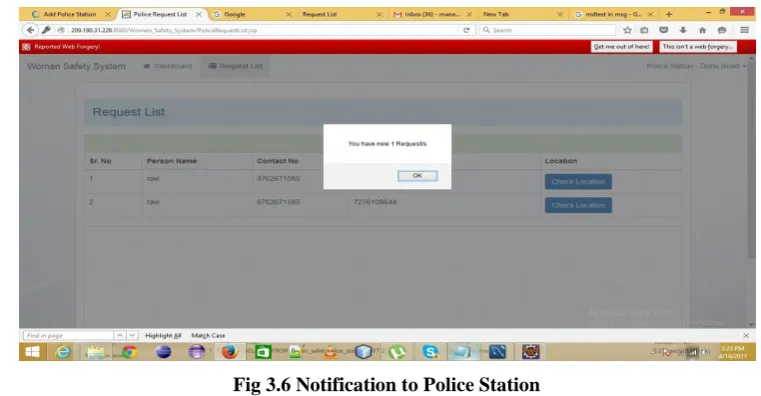761x396 pixels.
Task: Click This isn't a web forgery button
Action: click(697, 47)
